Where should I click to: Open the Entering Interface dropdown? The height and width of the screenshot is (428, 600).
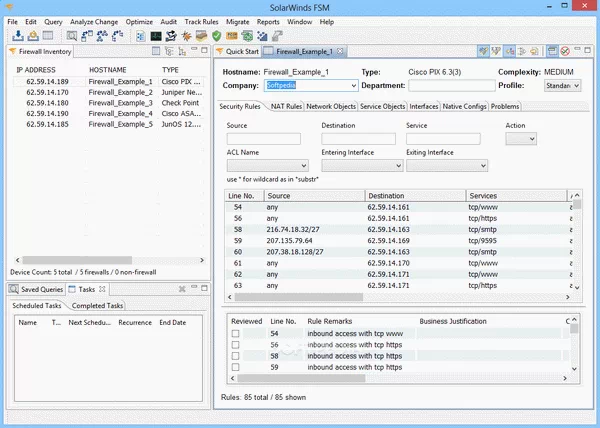coord(362,166)
